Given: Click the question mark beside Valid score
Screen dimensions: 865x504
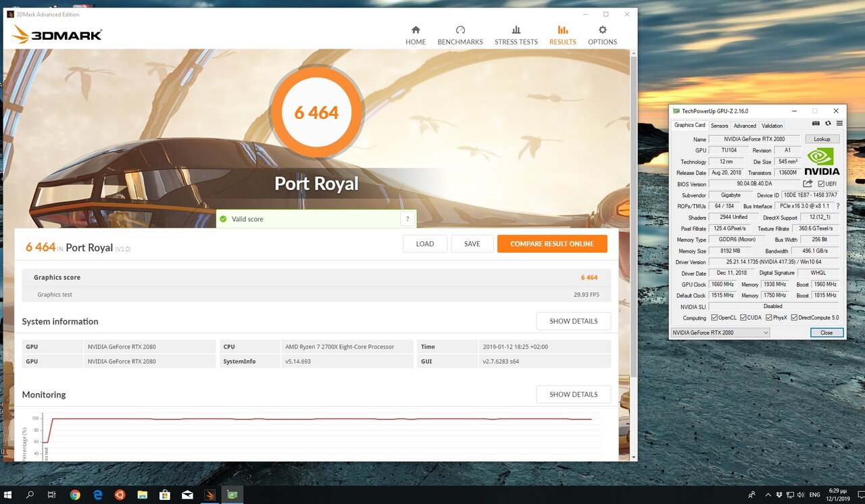Looking at the screenshot, I should point(407,219).
